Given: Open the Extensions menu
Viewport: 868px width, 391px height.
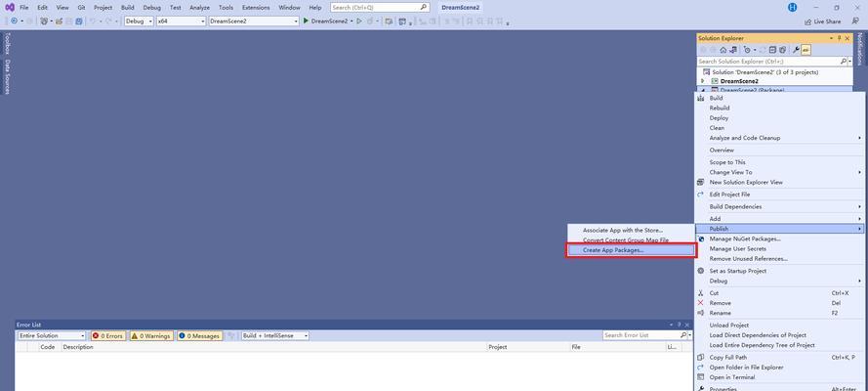Looking at the screenshot, I should coord(256,8).
